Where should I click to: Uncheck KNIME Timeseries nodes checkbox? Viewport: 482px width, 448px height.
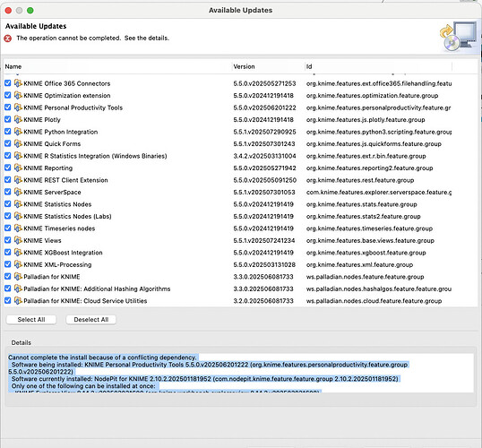[x=8, y=228]
